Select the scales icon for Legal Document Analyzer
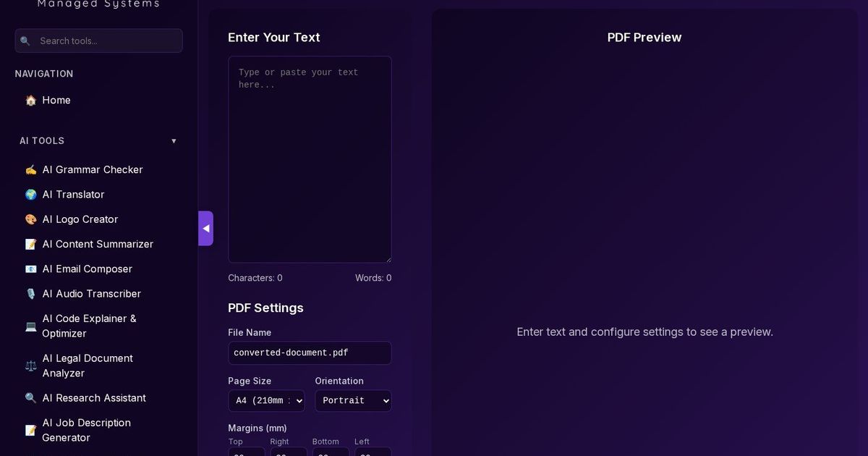This screenshot has height=456, width=868. click(x=30, y=366)
